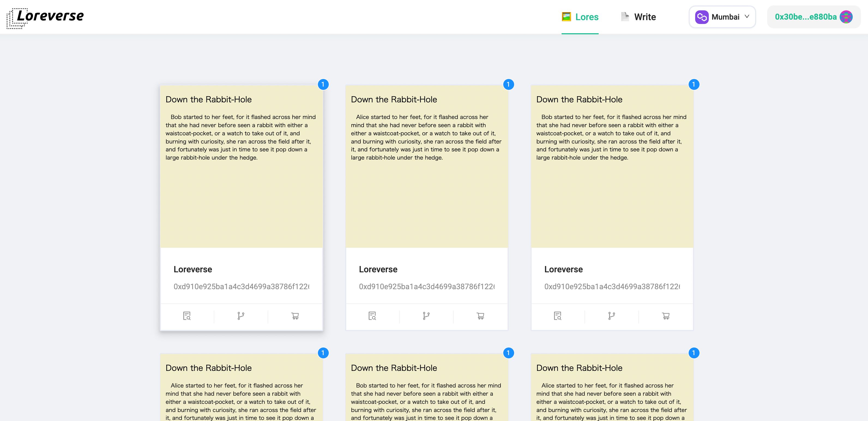Click the 'Loreverse' name on the top-right card
This screenshot has width=868, height=421.
click(563, 269)
